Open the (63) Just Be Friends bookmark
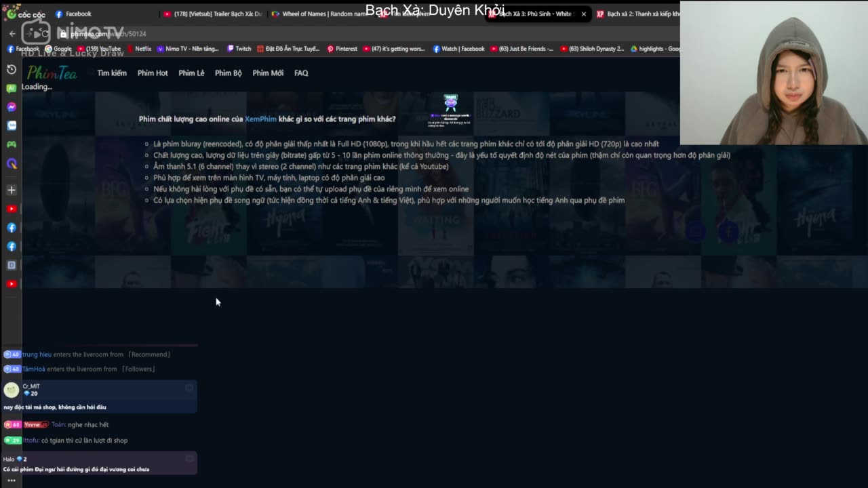 [521, 49]
